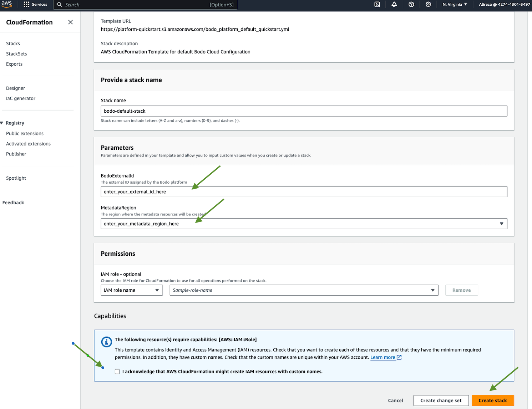Open the external link icon beside Learn more
This screenshot has width=532, height=409.
point(399,357)
